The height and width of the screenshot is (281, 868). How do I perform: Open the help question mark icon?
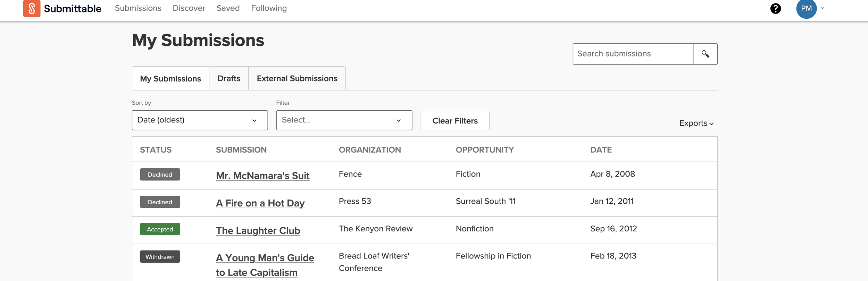coord(775,8)
